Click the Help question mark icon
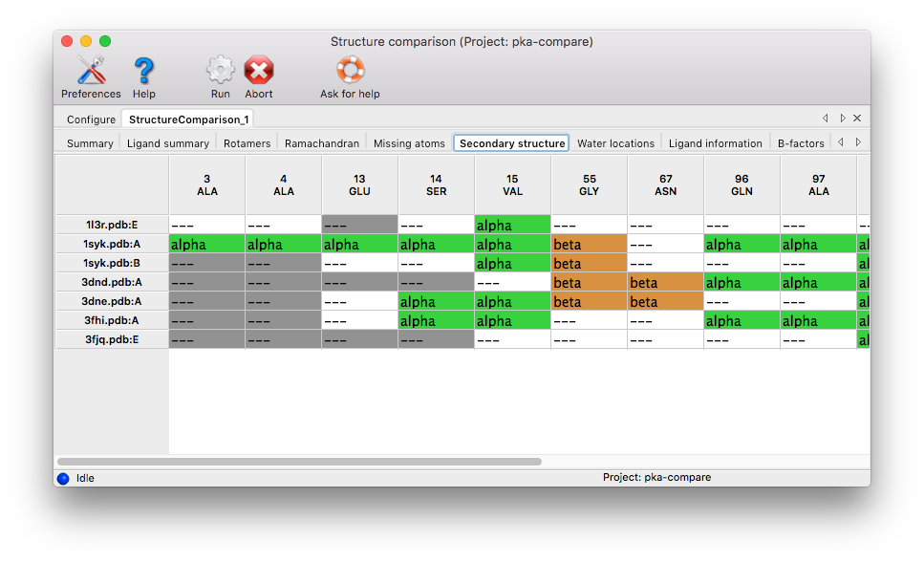Image resolution: width=924 pixels, height=563 pixels. click(143, 72)
